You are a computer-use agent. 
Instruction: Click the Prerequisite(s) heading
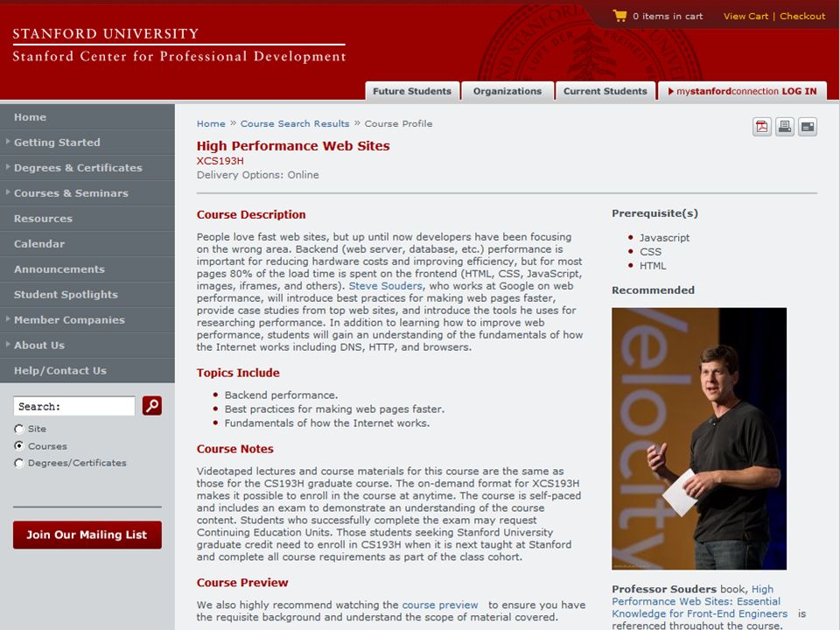coord(654,213)
